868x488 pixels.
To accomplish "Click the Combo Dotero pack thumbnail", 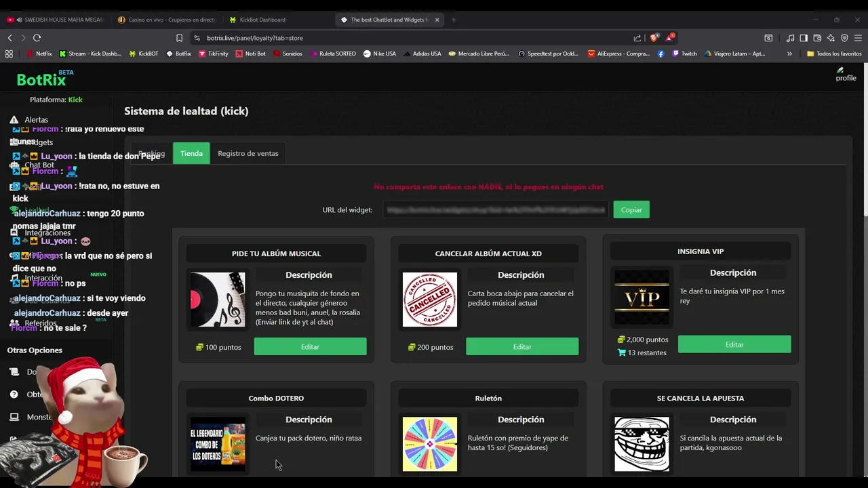I will pos(218,444).
